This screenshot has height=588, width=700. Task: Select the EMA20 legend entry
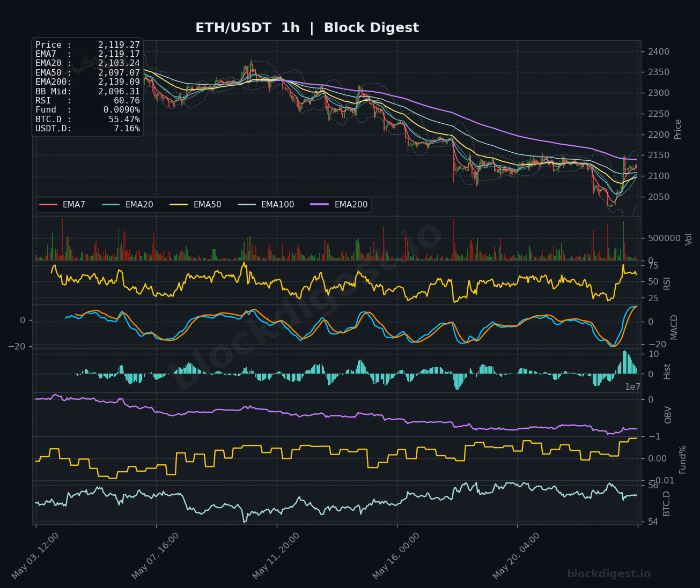click(128, 205)
